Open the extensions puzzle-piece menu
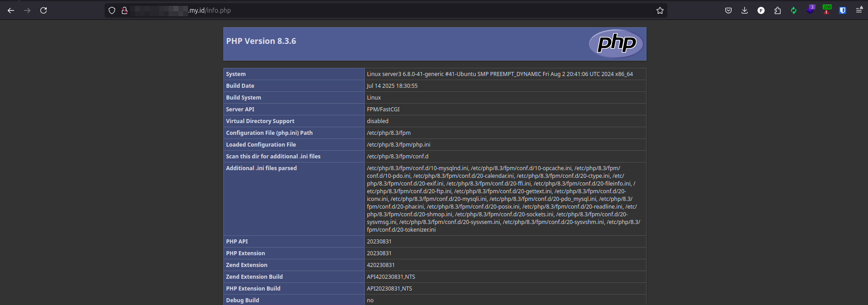 777,10
